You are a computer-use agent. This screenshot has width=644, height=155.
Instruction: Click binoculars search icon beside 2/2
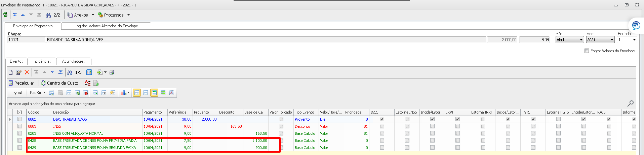(48, 15)
